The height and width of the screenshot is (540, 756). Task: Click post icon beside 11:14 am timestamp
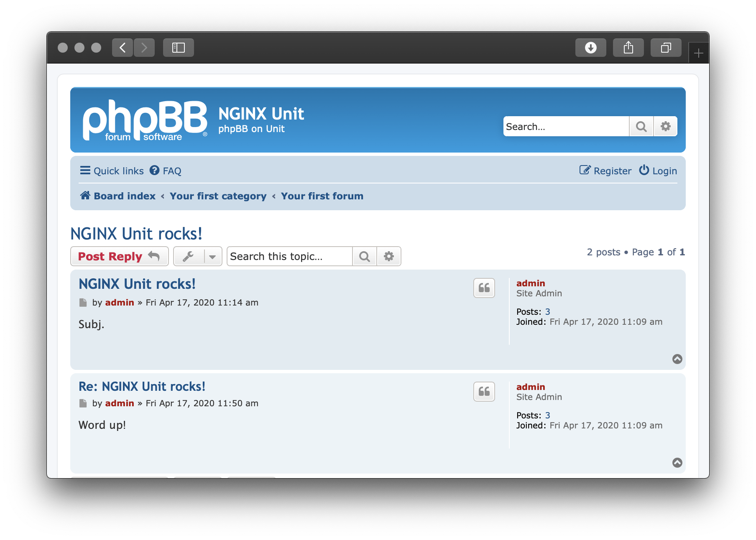click(83, 303)
